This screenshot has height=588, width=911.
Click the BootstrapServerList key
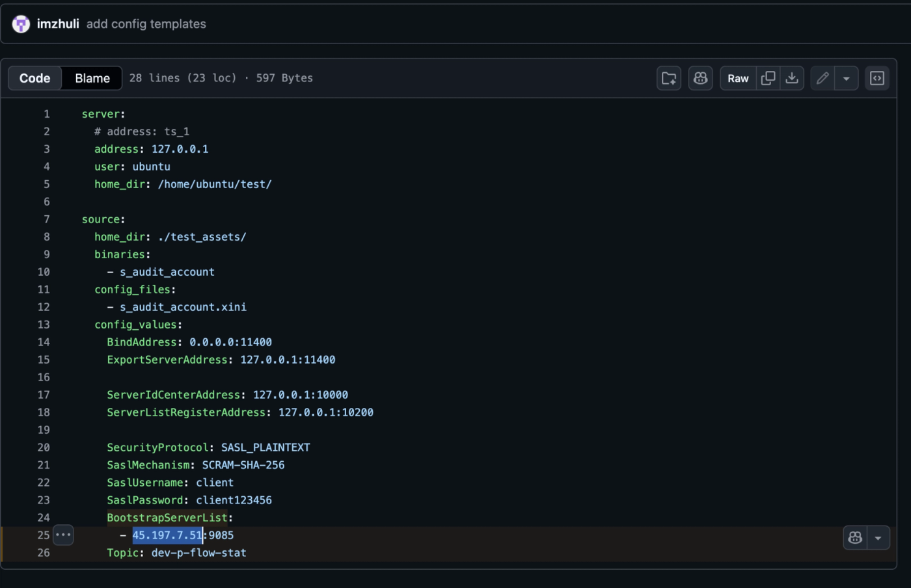tap(167, 518)
